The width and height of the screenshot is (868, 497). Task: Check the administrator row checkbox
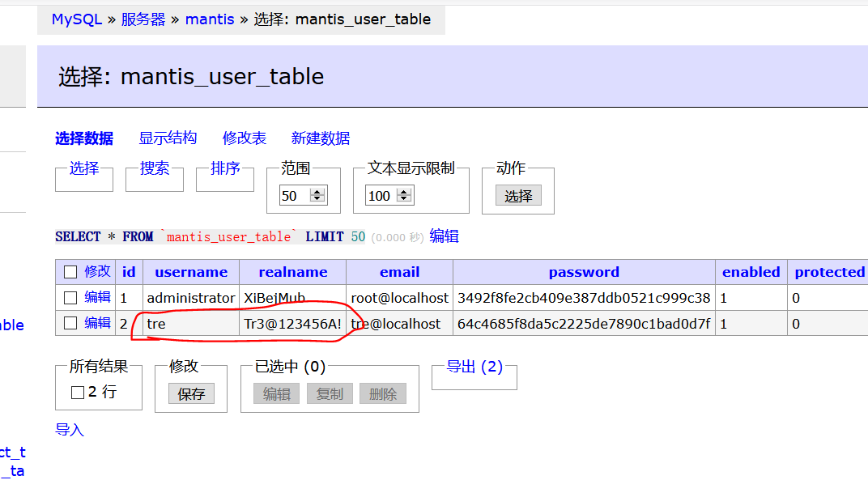(70, 298)
